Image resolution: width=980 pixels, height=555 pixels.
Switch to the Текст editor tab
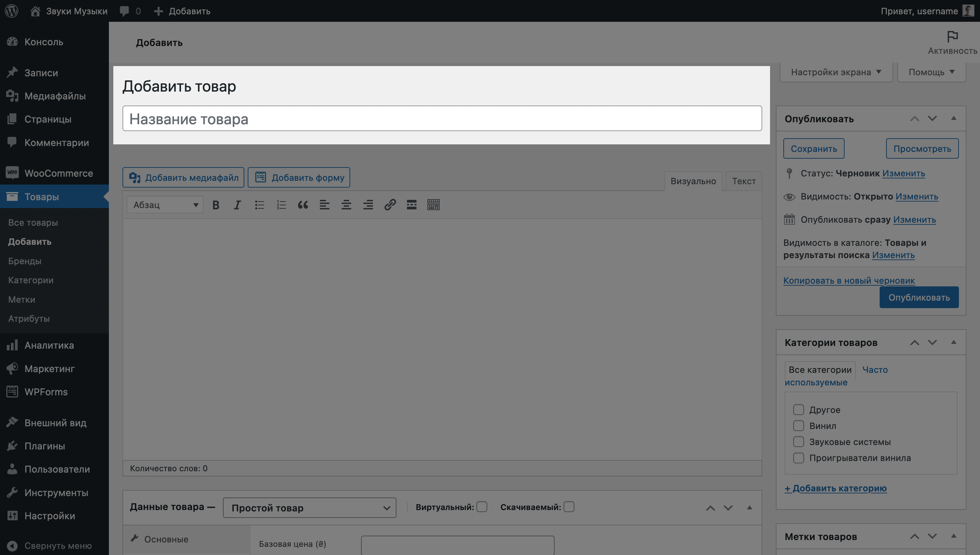744,181
